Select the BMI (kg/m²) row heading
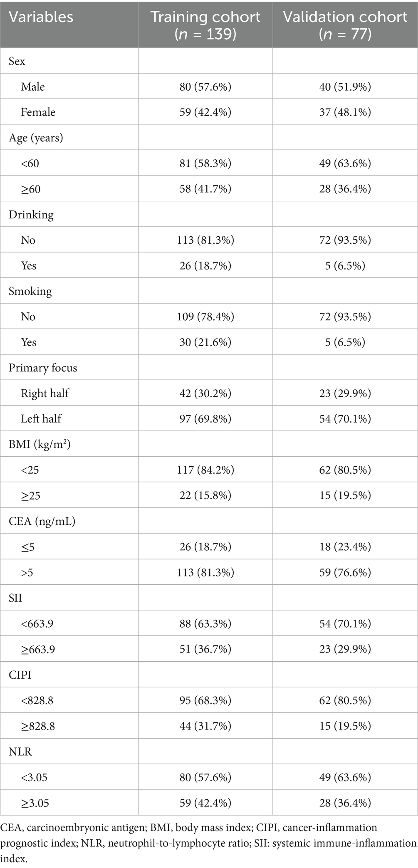 coord(40,444)
